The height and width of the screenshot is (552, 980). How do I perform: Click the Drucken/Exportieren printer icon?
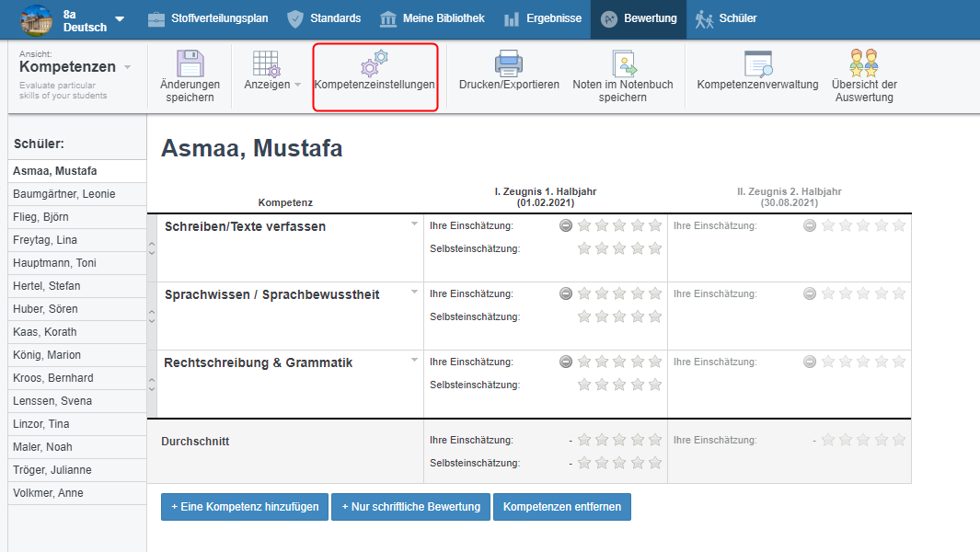pyautogui.click(x=509, y=63)
